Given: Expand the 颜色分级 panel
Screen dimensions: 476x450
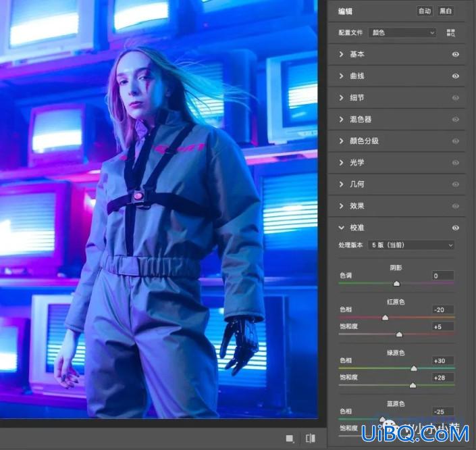Looking at the screenshot, I should [341, 141].
